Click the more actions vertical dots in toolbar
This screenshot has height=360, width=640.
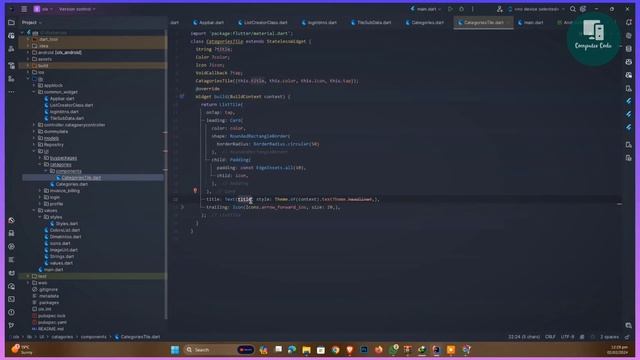(x=473, y=9)
